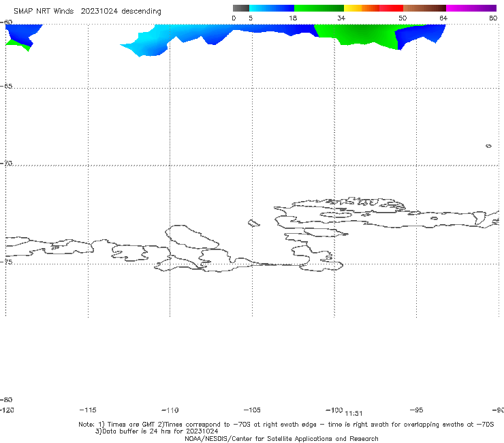
Task: Click the longitude label '-105'
Action: [x=252, y=410]
